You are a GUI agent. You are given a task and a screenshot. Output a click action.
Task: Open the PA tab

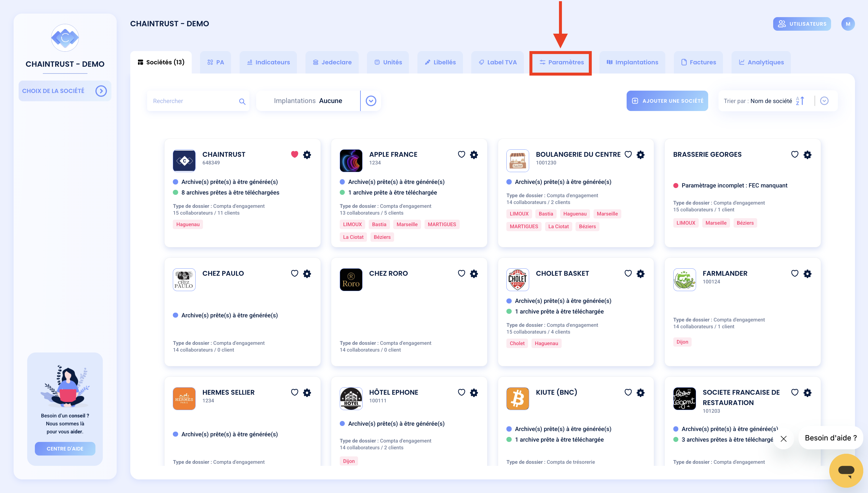[x=215, y=62]
